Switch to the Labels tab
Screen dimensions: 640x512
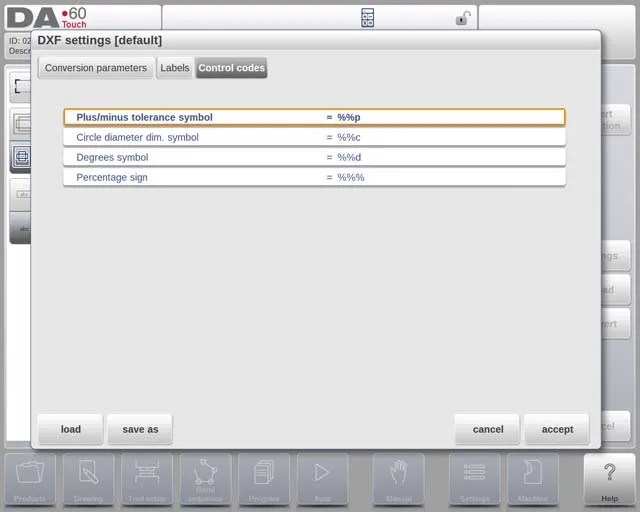click(x=175, y=68)
